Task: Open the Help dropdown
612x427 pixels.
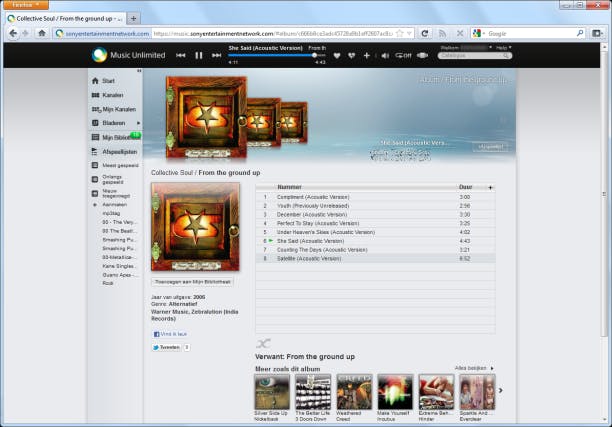Action: [503, 48]
